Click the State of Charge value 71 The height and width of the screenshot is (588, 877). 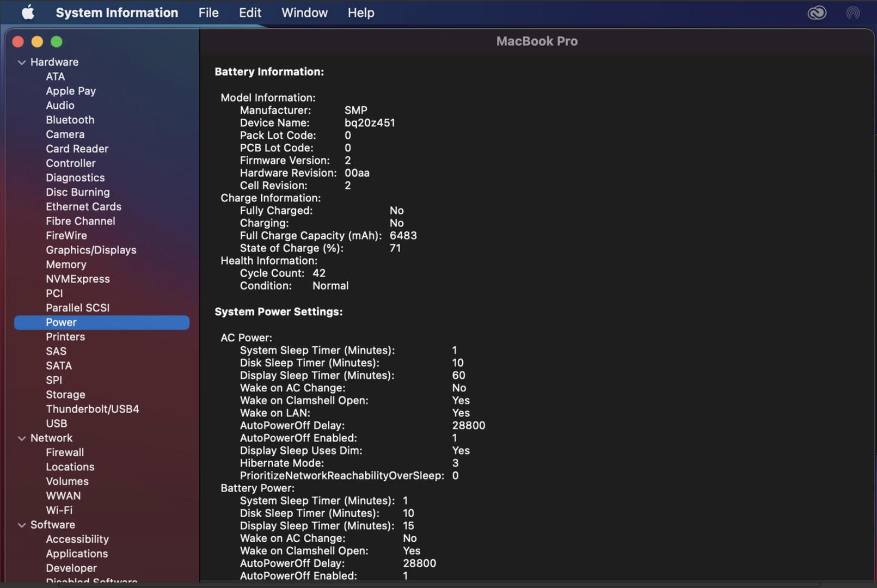click(x=395, y=248)
